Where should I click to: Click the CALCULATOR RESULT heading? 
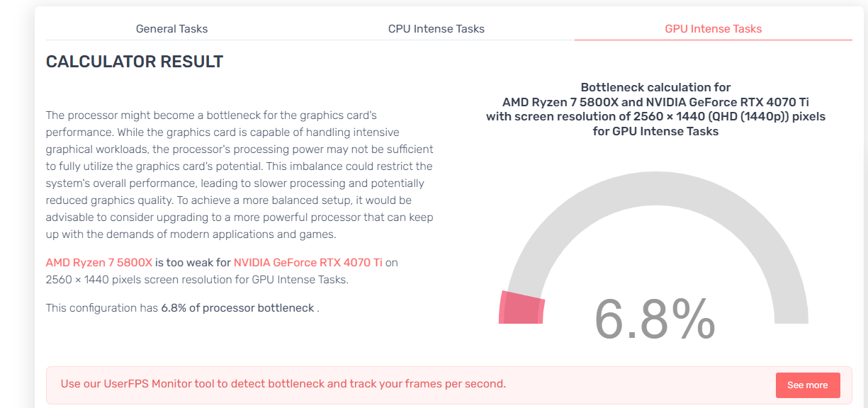[135, 62]
